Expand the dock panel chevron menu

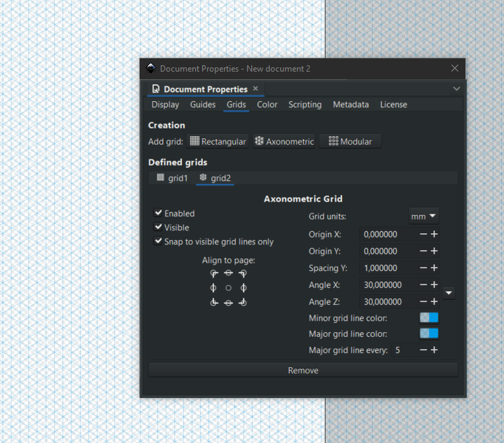(x=456, y=88)
